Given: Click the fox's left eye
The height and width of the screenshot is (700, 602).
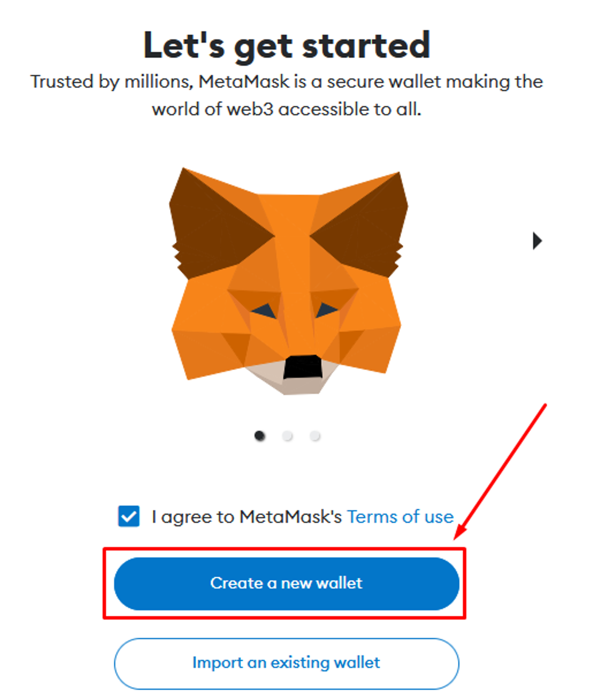Looking at the screenshot, I should click(x=264, y=311).
